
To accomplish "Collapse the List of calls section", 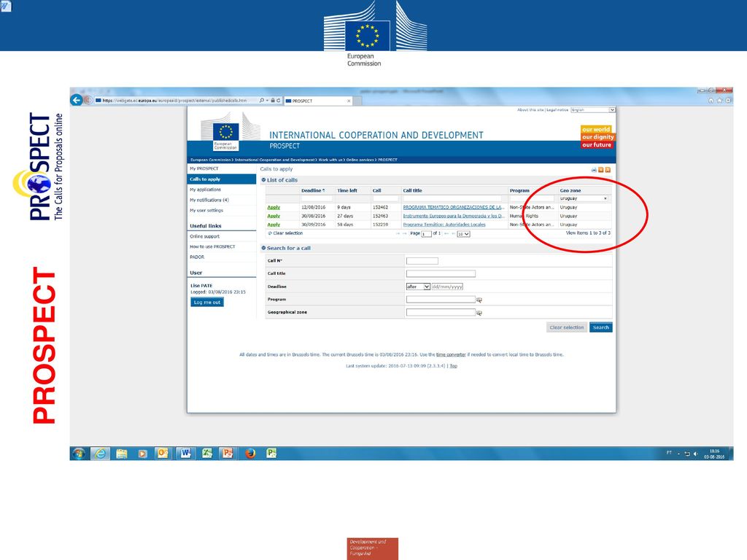I will coord(263,180).
